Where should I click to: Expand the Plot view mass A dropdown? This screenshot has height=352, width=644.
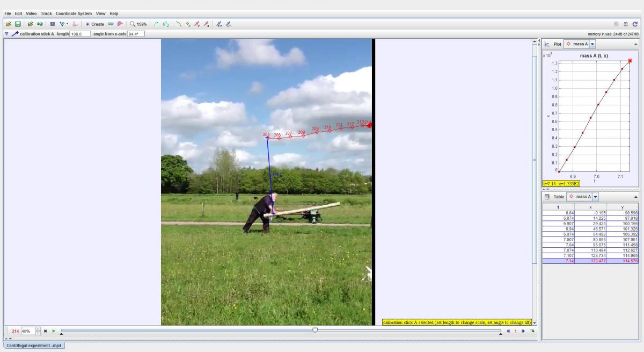(x=592, y=44)
